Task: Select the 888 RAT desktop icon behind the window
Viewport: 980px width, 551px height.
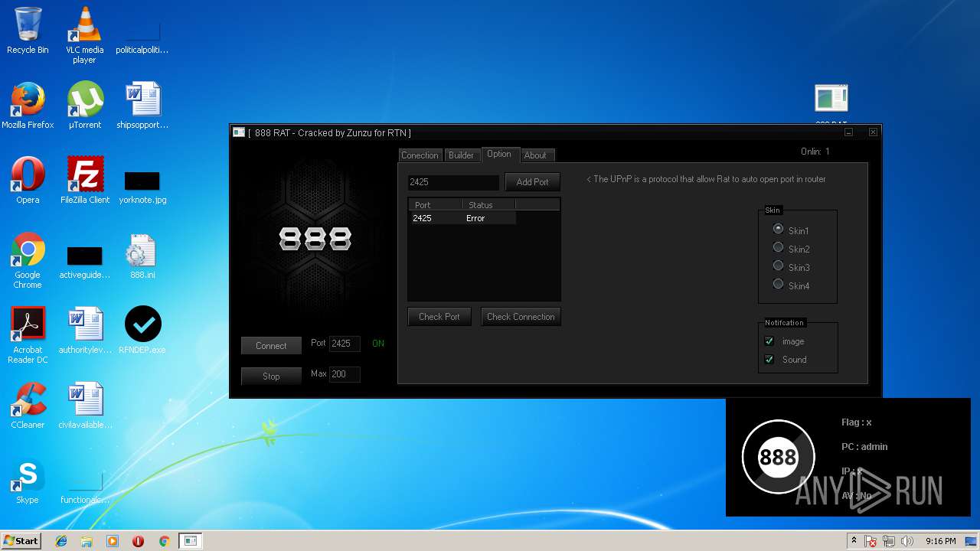Action: (831, 103)
